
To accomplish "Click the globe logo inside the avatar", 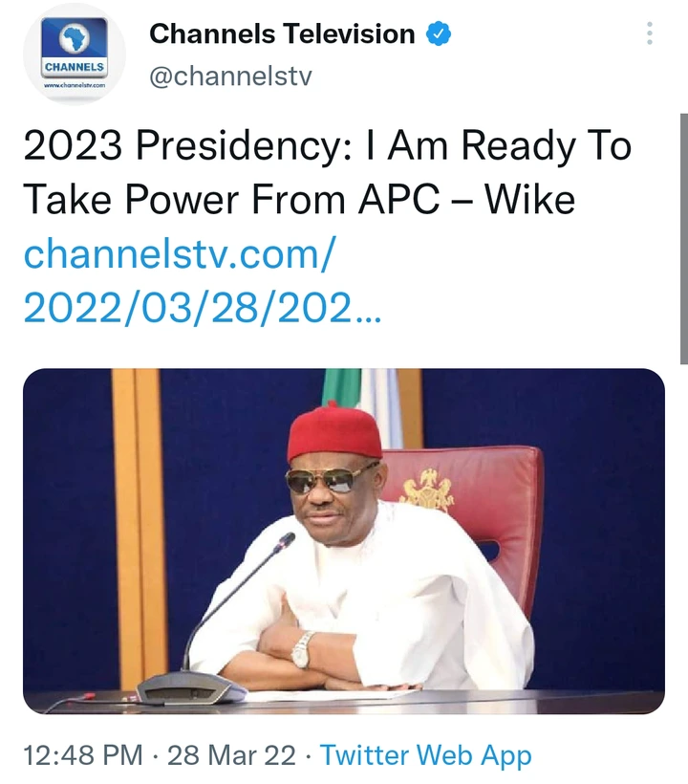I will click(74, 41).
